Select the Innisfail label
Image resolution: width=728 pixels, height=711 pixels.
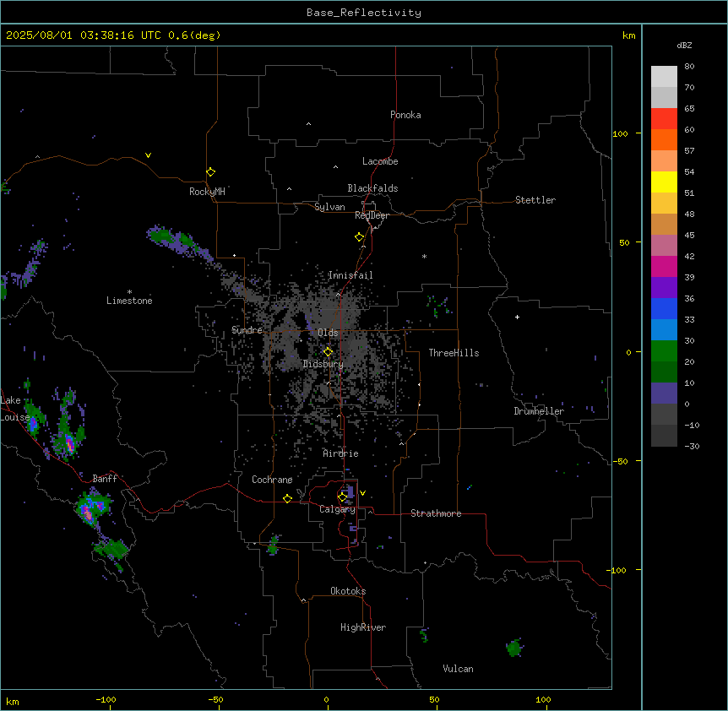350,275
